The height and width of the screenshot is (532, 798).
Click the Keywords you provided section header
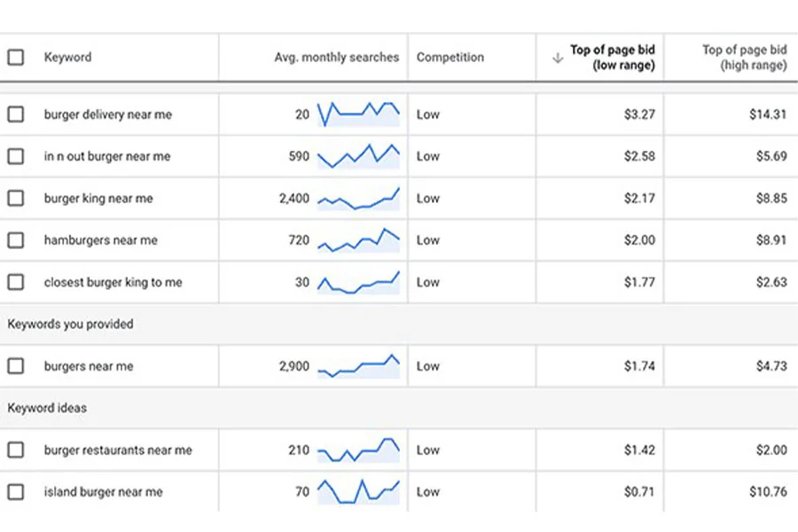tap(70, 324)
